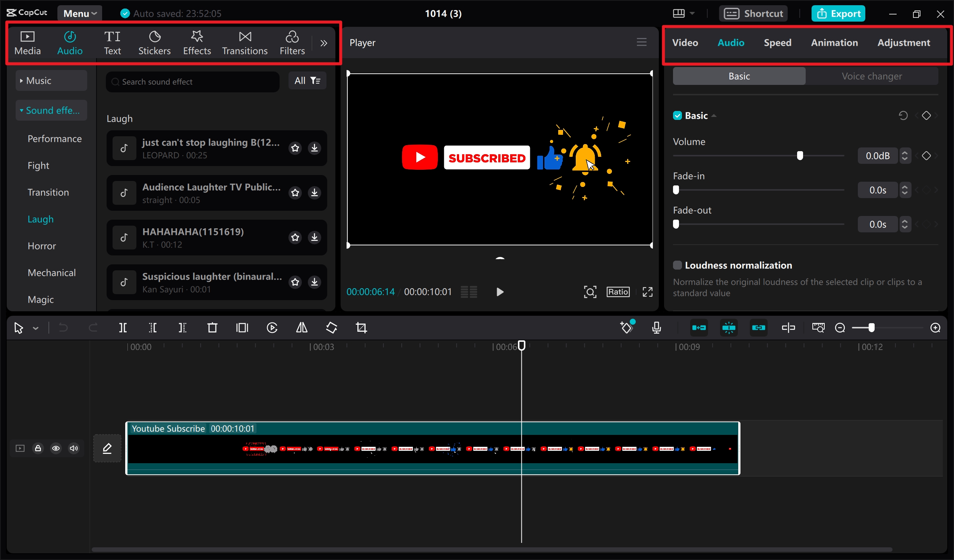Open the Animation tab in the right panel
The width and height of the screenshot is (954, 560).
tap(834, 42)
